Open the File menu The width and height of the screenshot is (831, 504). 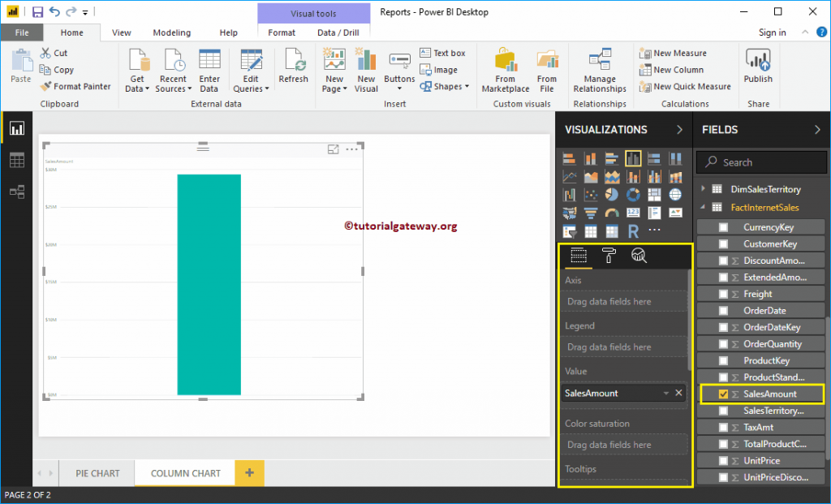coord(22,32)
